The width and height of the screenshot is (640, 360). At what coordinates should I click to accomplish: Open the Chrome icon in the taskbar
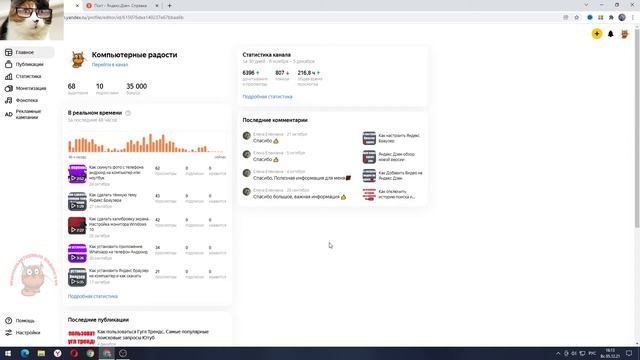(x=90, y=353)
